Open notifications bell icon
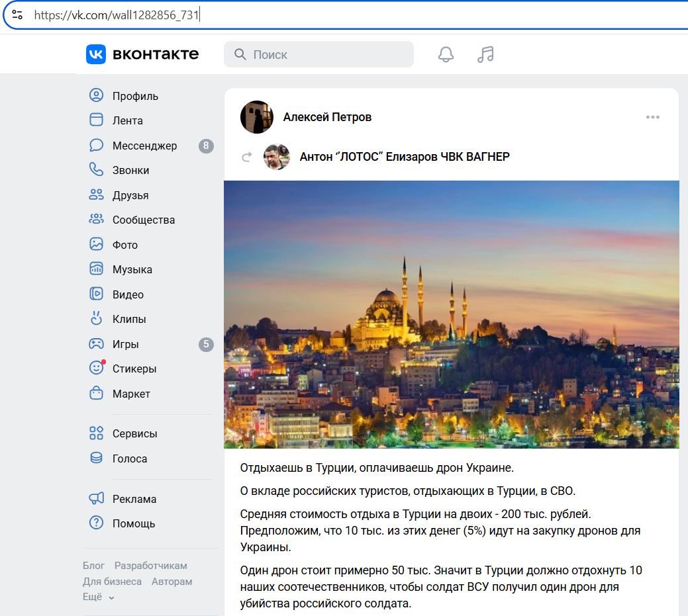The image size is (688, 616). [x=446, y=54]
